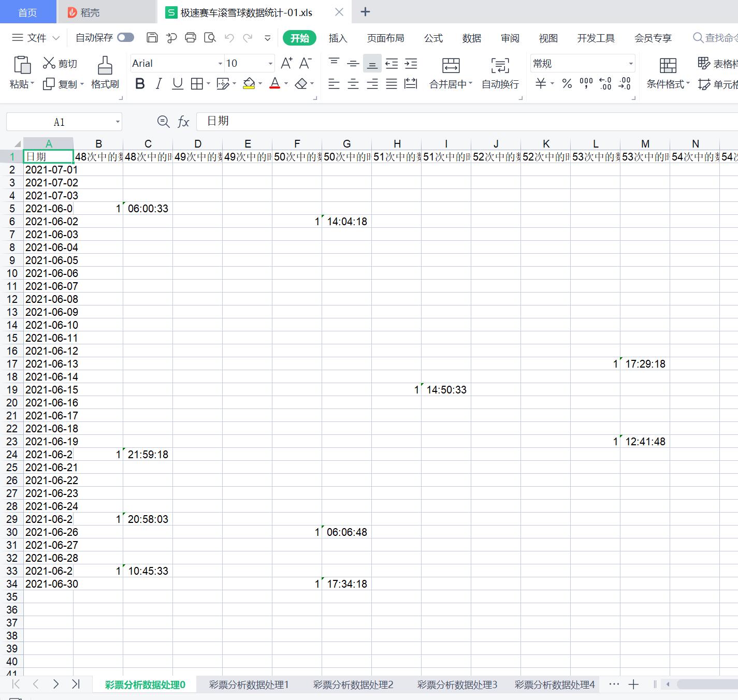Open the font name dropdown (Arial)
The width and height of the screenshot is (738, 700).
click(220, 64)
